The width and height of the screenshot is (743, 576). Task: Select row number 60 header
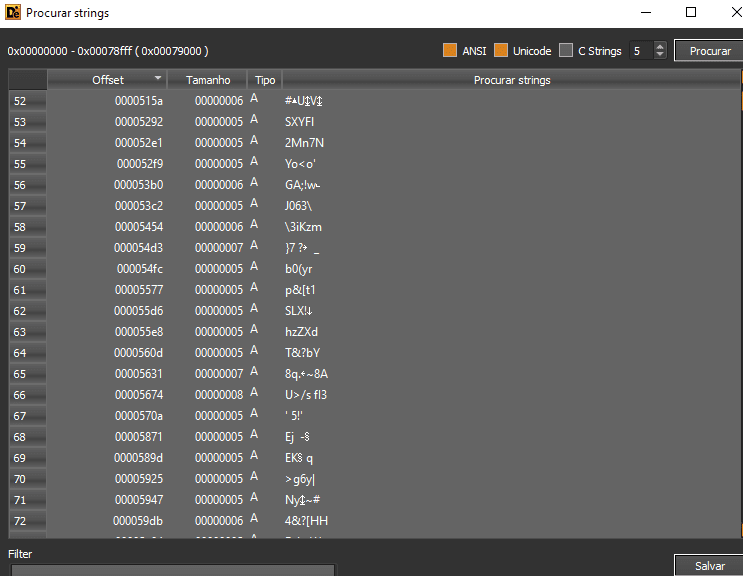coord(27,269)
